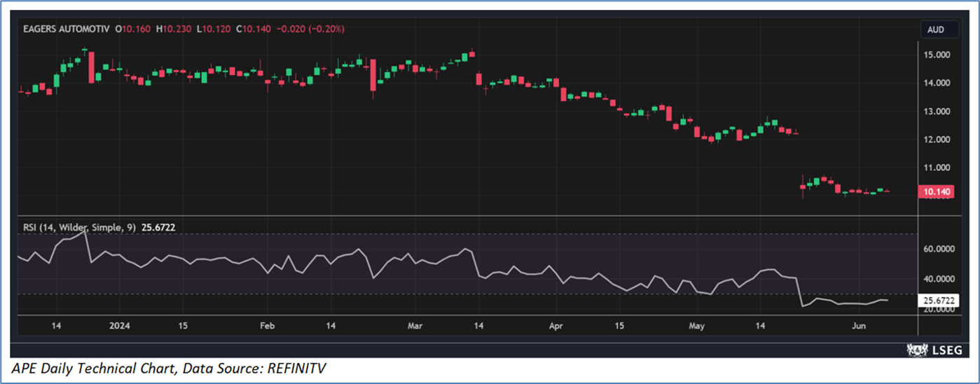Click the O10.160 open value
The image size is (980, 384).
[x=134, y=29]
